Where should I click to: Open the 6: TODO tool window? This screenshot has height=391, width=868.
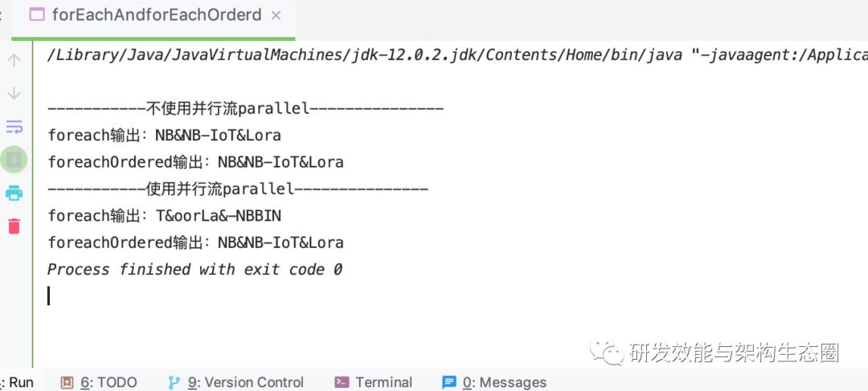[99, 382]
